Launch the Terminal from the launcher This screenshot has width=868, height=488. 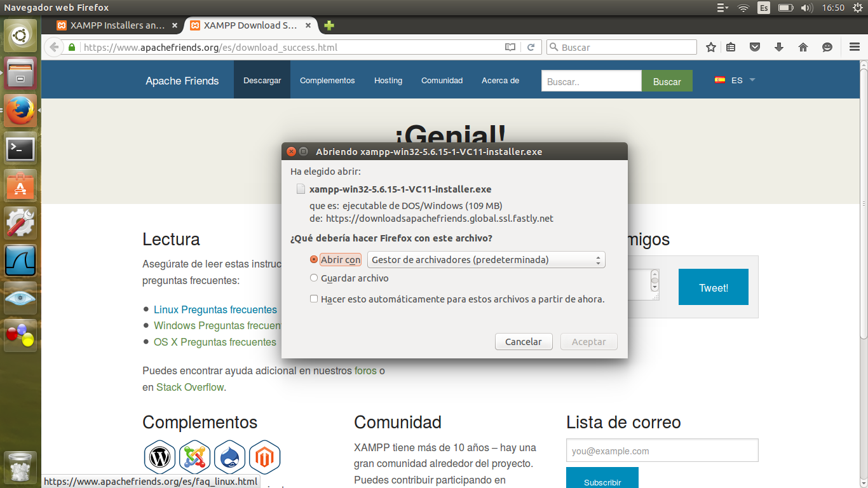(x=21, y=149)
